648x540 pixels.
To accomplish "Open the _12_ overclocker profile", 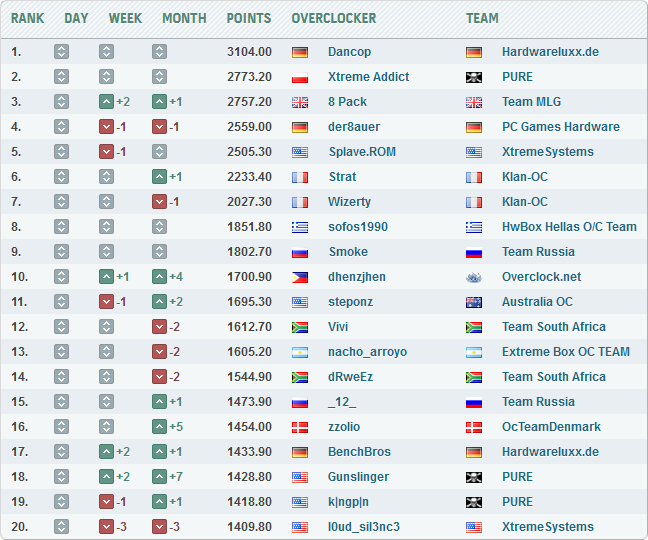I will point(342,402).
